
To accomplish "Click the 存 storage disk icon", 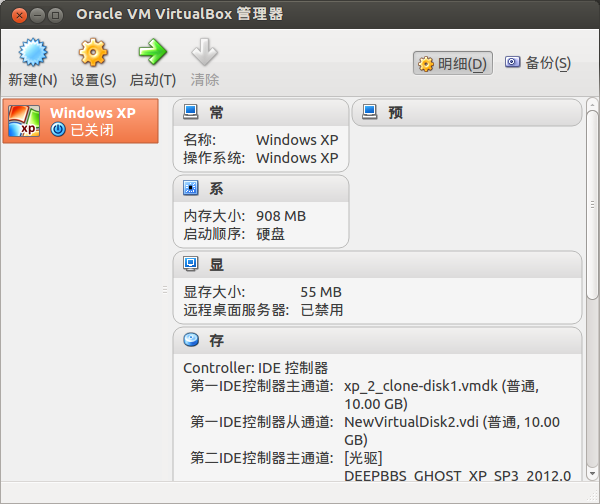I will pyautogui.click(x=191, y=339).
